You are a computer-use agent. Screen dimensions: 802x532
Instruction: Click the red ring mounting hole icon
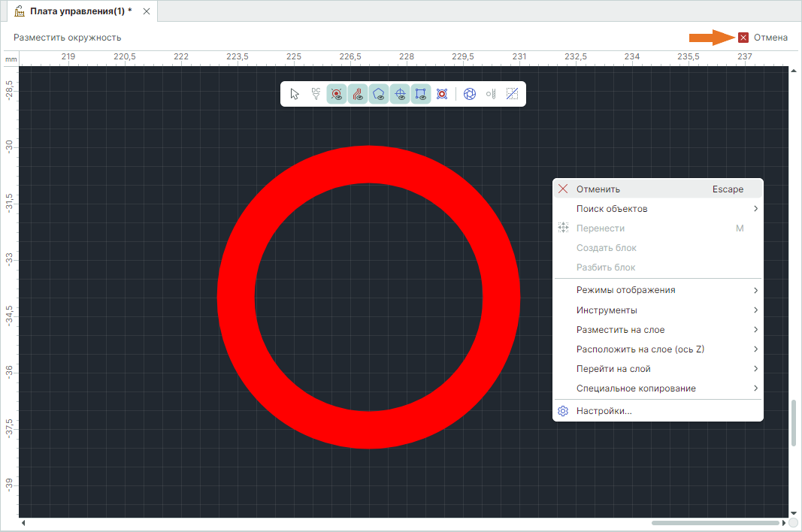pyautogui.click(x=442, y=94)
